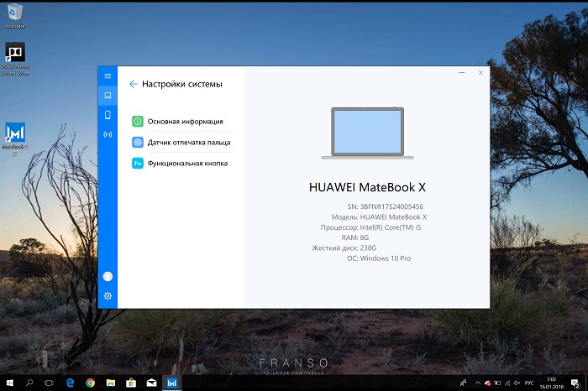Click the RAM: 8G line
588x391 pixels.
tap(354, 237)
